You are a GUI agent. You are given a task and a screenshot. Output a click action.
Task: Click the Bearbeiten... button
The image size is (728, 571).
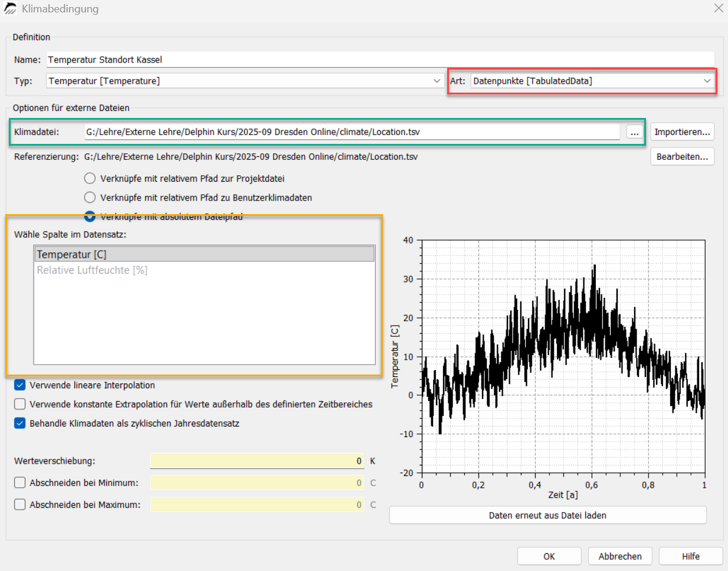[682, 156]
